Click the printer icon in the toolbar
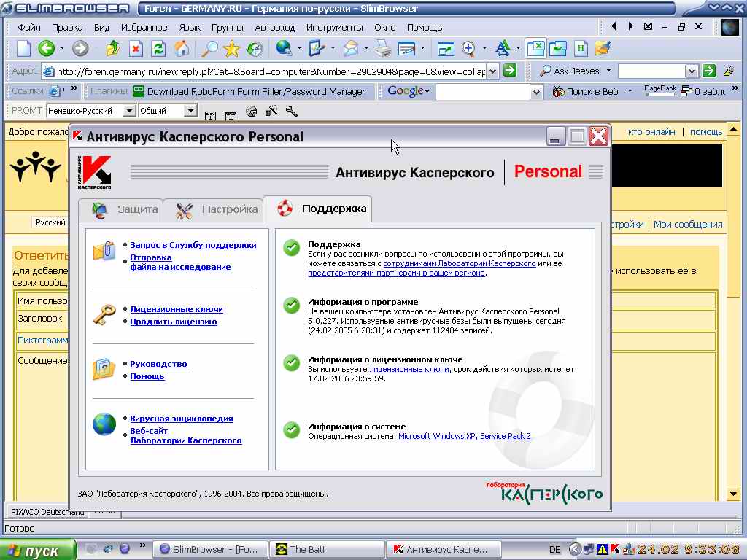 382,49
